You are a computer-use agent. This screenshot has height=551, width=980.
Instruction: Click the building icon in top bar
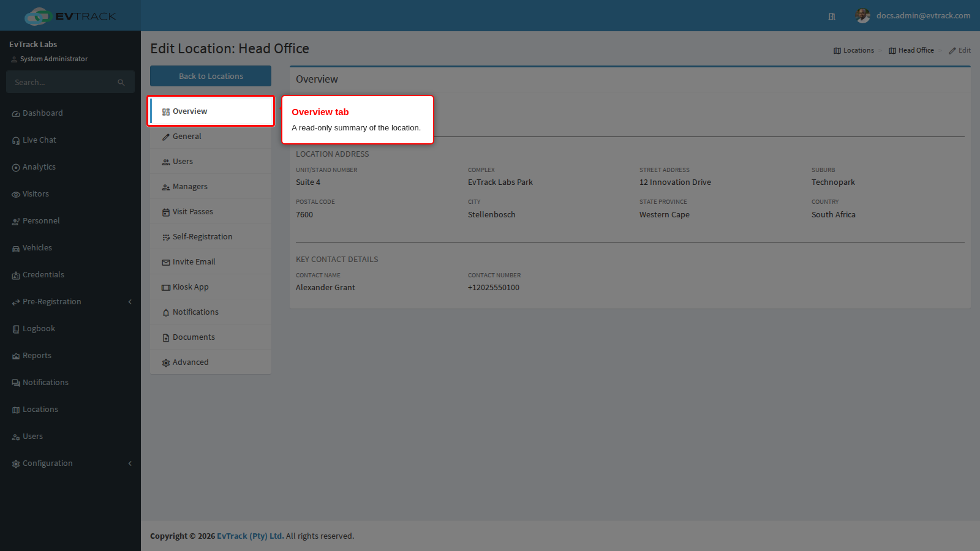pyautogui.click(x=832, y=17)
